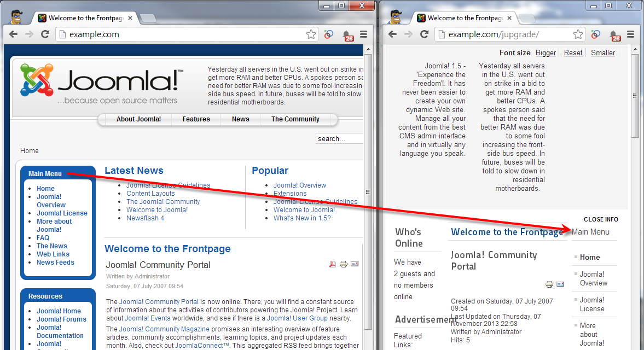Close the left Welcome to the Frontpage tab
The height and width of the screenshot is (350, 644).
pyautogui.click(x=130, y=18)
